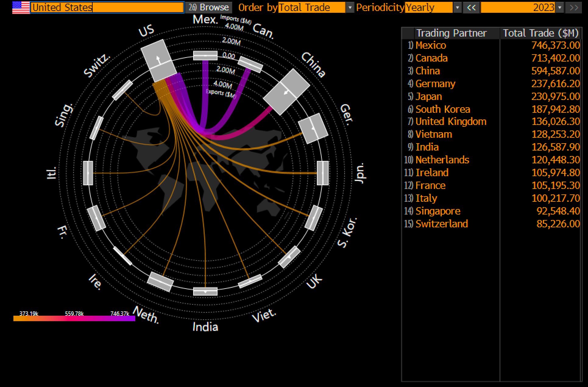Image resolution: width=588 pixels, height=387 pixels.
Task: Go to previous year with << button
Action: [x=471, y=7]
